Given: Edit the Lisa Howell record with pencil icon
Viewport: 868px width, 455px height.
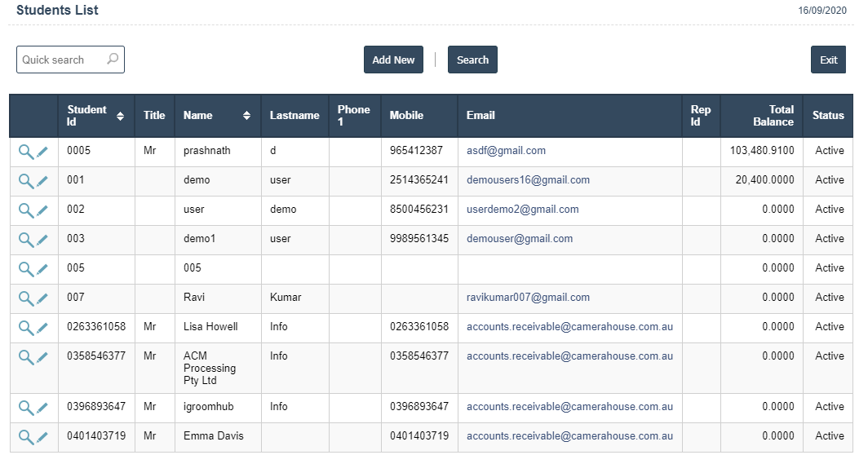Looking at the screenshot, I should pos(42,328).
